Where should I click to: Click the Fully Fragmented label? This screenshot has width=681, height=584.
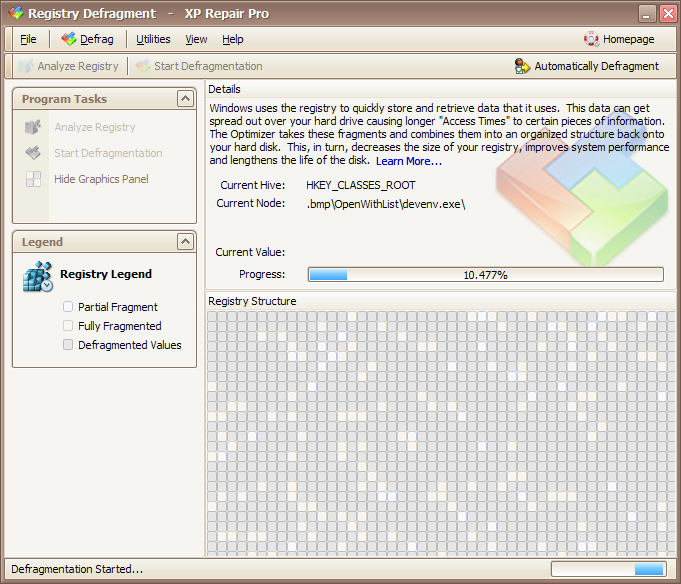pyautogui.click(x=119, y=326)
